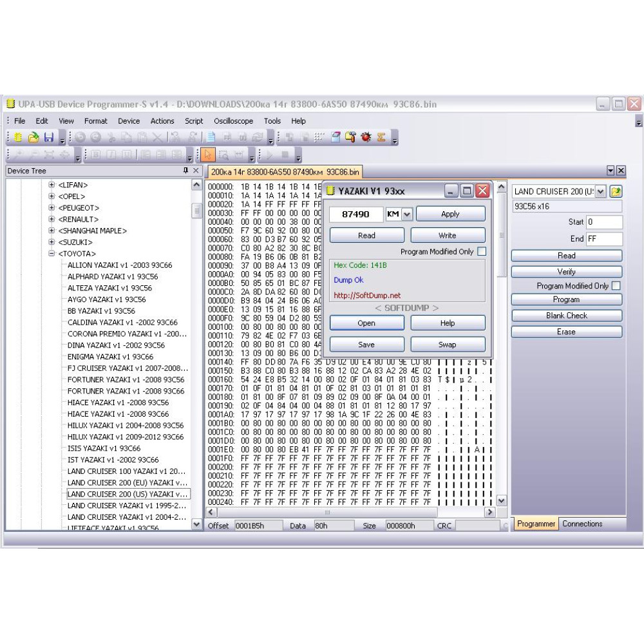Expand the <LIFAN> tree node
The height and width of the screenshot is (644, 644).
pyautogui.click(x=52, y=185)
